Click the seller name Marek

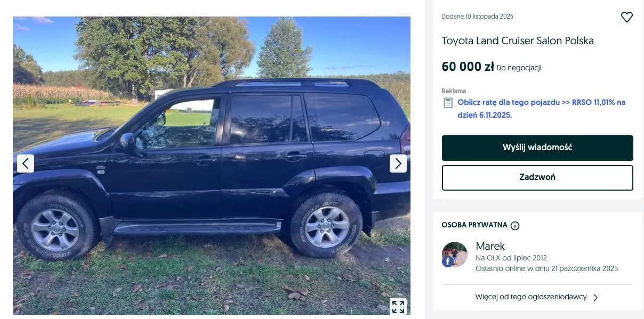point(490,246)
